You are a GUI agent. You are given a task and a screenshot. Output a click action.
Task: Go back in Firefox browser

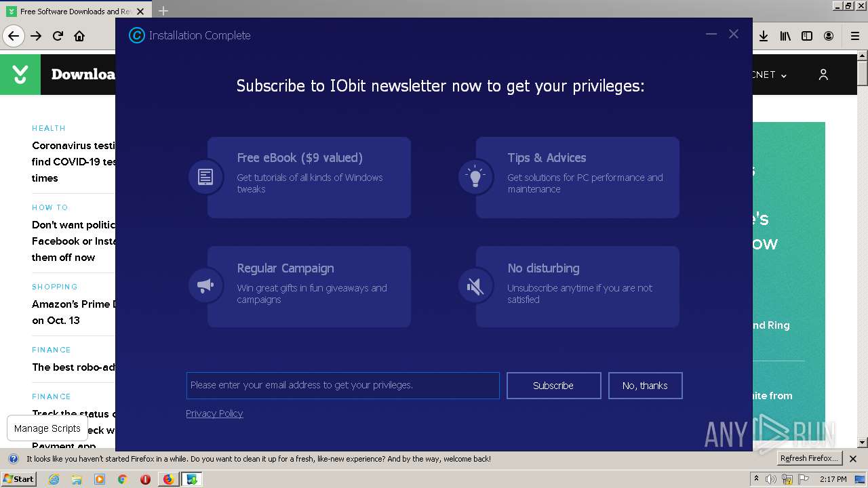pos(14,36)
